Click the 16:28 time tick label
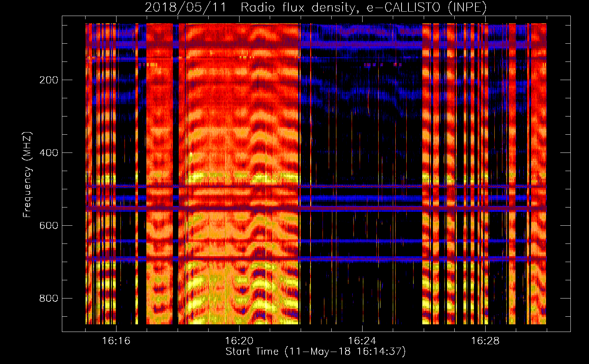589x364 pixels. [485, 341]
